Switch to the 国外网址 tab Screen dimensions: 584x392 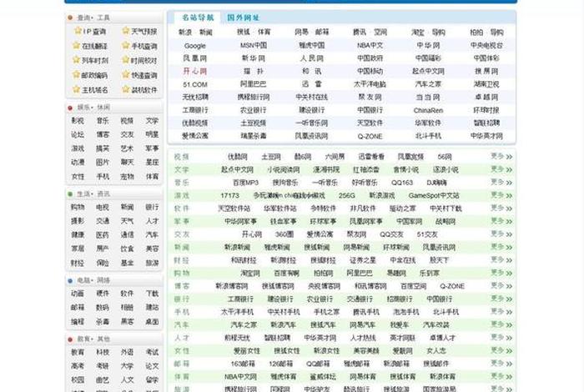tap(244, 18)
